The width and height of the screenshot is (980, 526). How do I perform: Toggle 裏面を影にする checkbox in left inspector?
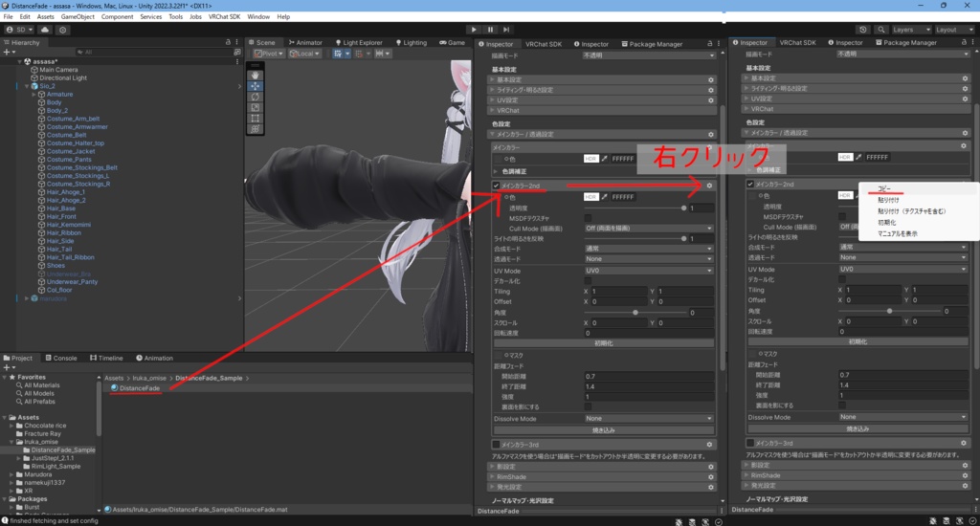[x=589, y=406]
